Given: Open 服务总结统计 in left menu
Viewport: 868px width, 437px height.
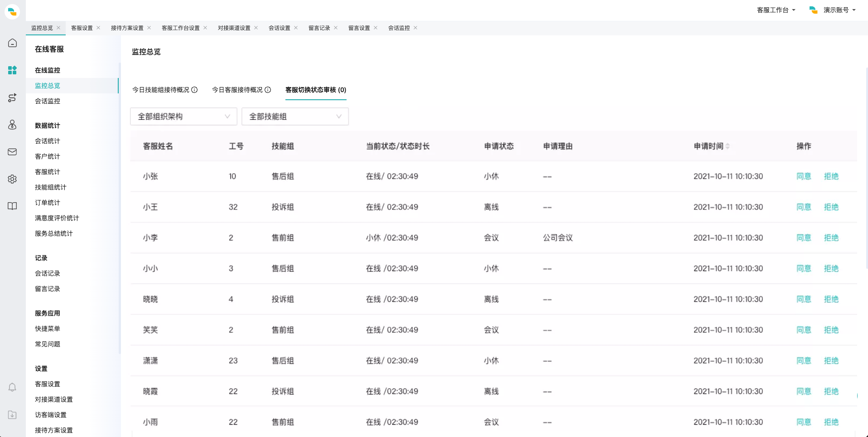Looking at the screenshot, I should 54,233.
